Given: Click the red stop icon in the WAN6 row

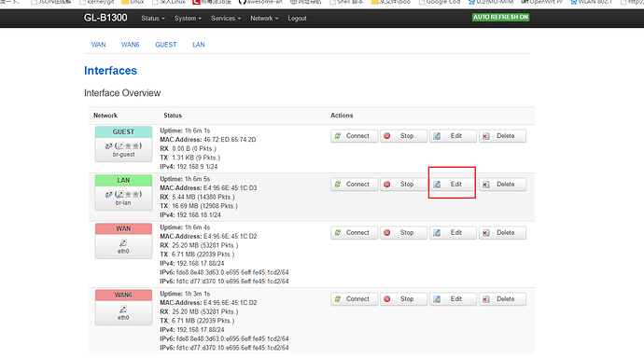Looking at the screenshot, I should [387, 299].
